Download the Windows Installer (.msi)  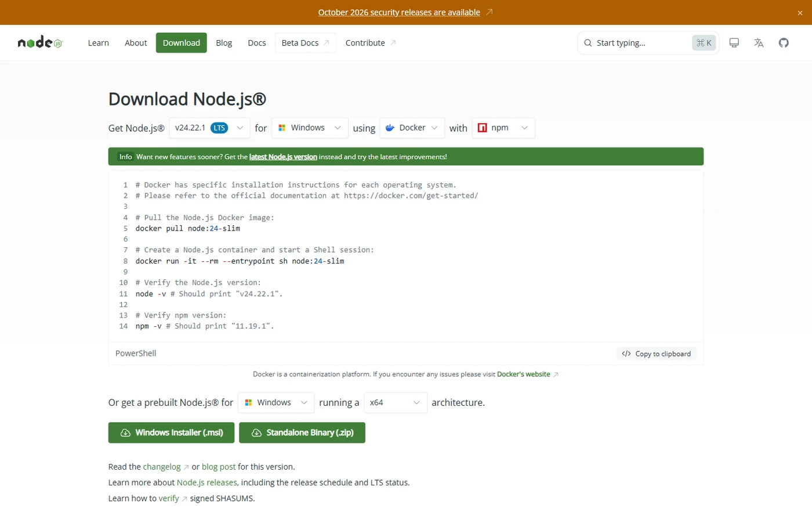tap(171, 433)
